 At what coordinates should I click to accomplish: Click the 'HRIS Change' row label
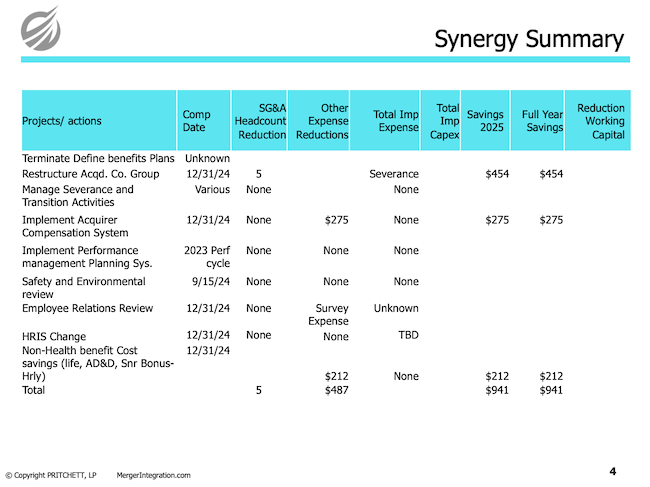(54, 337)
